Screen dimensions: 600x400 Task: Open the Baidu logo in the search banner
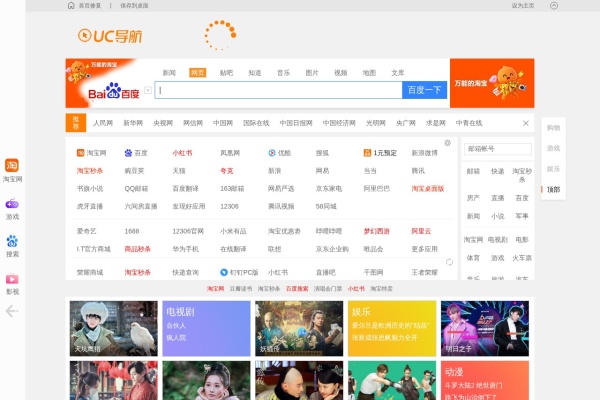tap(114, 91)
